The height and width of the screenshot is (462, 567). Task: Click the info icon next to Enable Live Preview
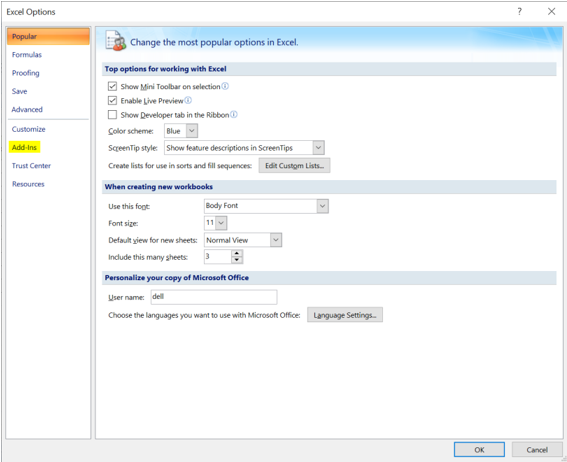point(188,100)
